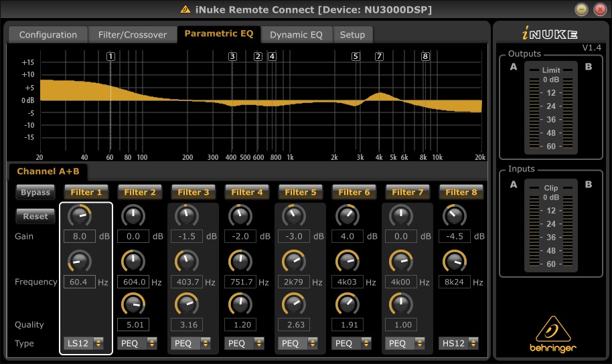Open Filter 8 type dropdown HS12
The width and height of the screenshot is (612, 364).
[458, 343]
